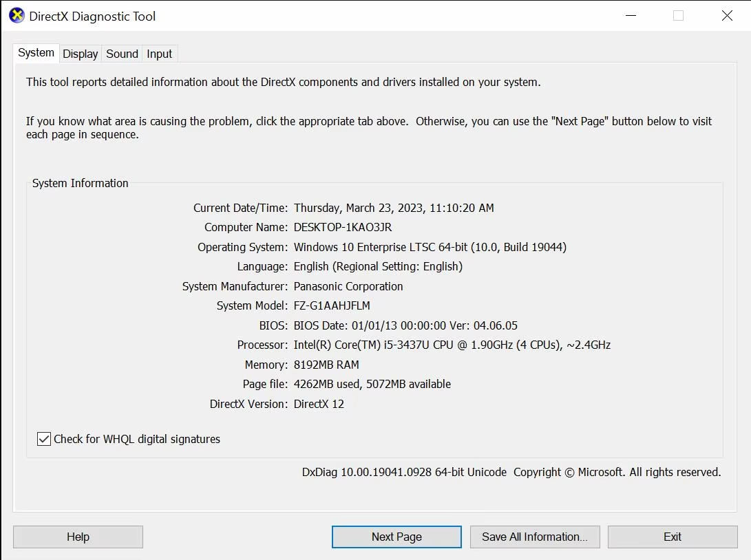The height and width of the screenshot is (560, 751).
Task: Click the System Information group label
Action: click(80, 183)
